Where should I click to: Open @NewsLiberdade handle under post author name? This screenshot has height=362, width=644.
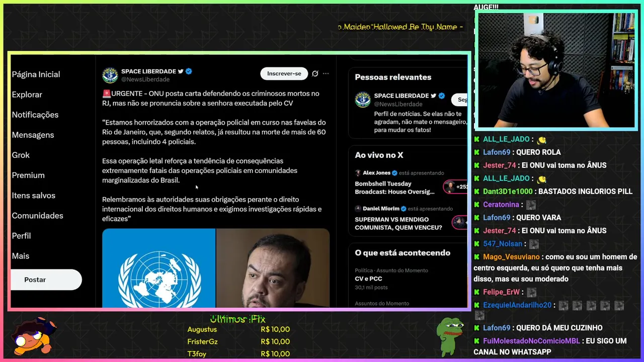click(x=145, y=79)
